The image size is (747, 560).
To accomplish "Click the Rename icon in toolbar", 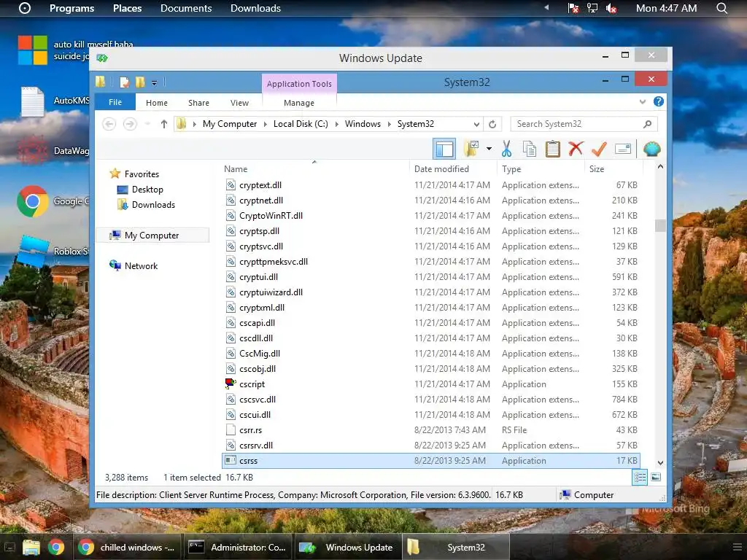I will [x=623, y=149].
